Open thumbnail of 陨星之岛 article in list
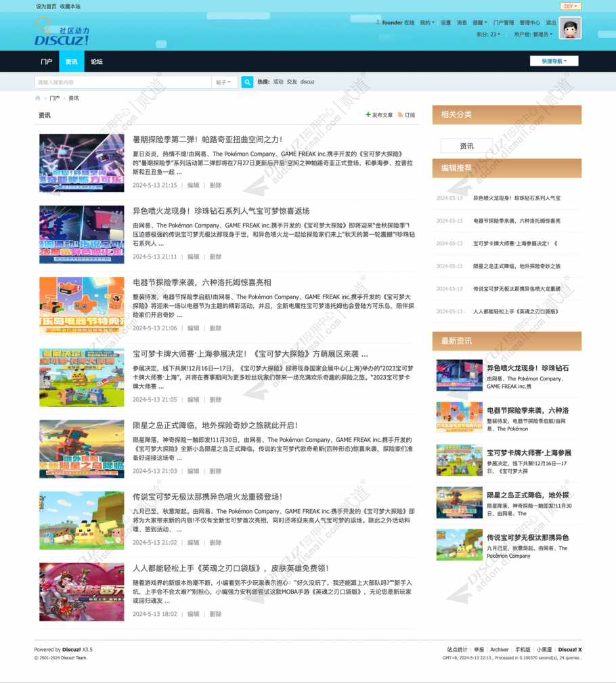 pos(81,449)
